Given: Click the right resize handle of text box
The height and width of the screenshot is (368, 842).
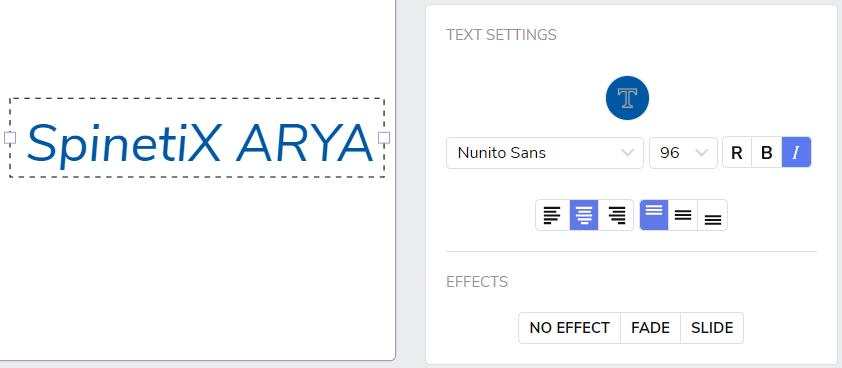Looking at the screenshot, I should pyautogui.click(x=384, y=138).
